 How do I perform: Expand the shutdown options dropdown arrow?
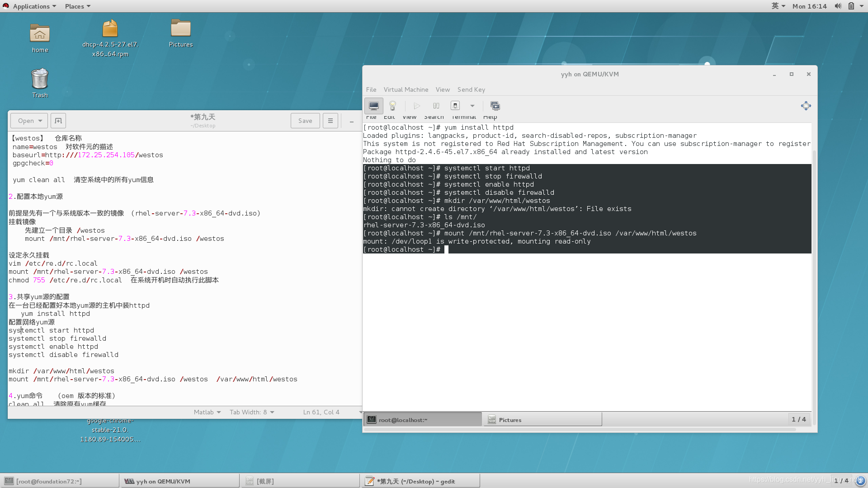472,106
